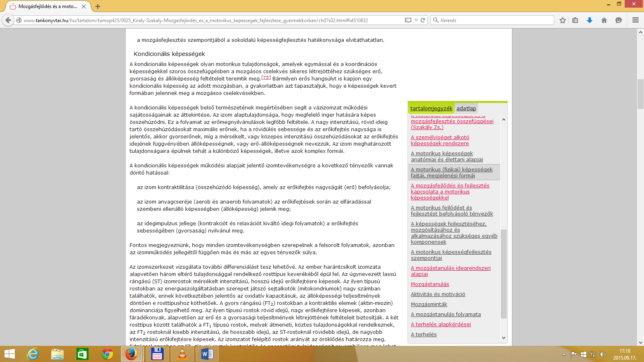Screen dimensions: 644x362
Task: Open a new tab with plus button
Action: click(98, 6)
